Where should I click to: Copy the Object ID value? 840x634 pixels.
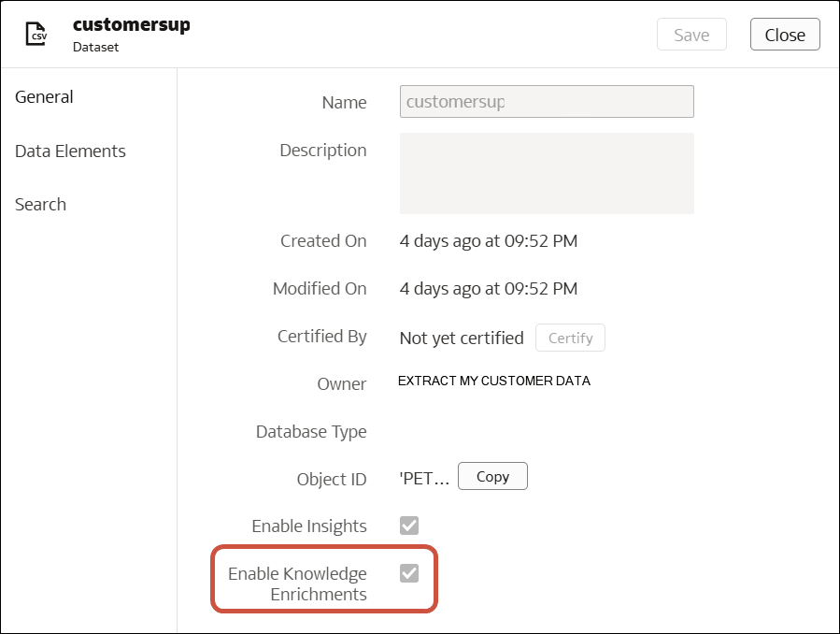(492, 476)
